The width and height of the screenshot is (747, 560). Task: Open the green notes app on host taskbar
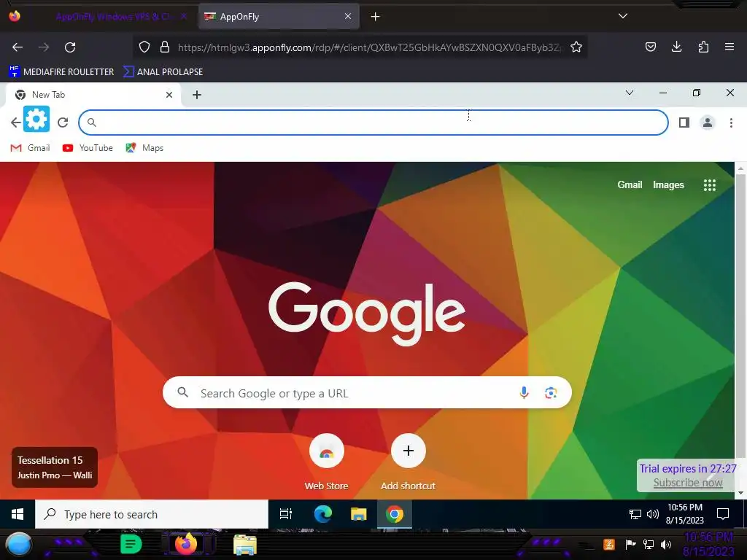point(131,544)
